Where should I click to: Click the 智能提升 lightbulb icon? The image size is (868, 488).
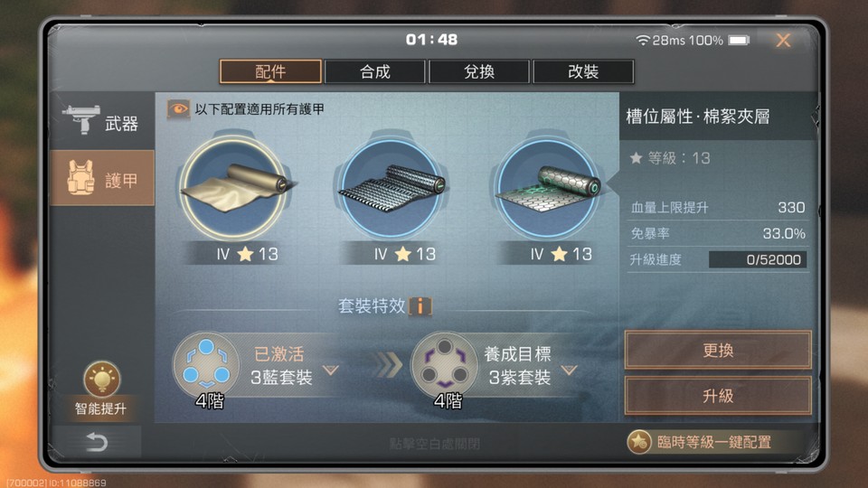(102, 379)
